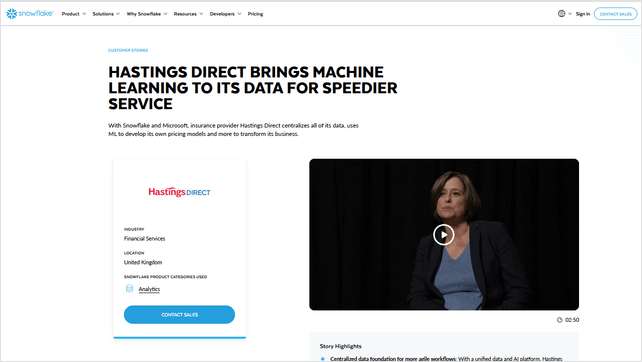
Task: Expand the Why Snowflake menu
Action: tap(147, 14)
